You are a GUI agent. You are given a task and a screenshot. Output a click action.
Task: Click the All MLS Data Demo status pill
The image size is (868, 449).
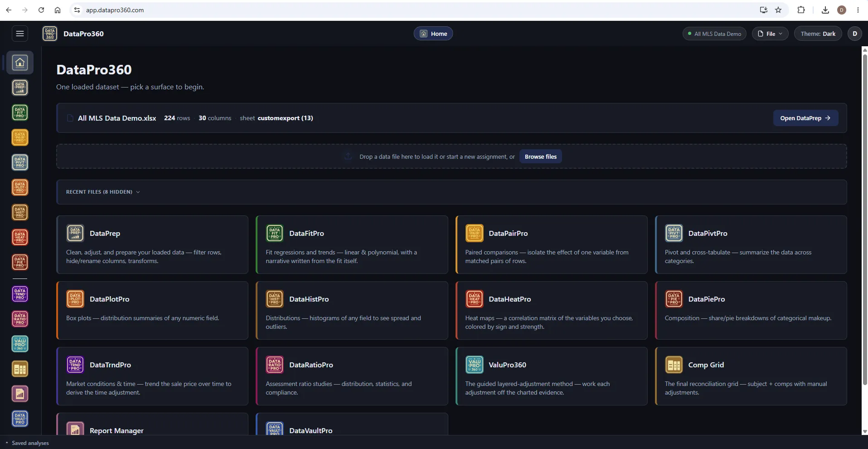point(714,34)
